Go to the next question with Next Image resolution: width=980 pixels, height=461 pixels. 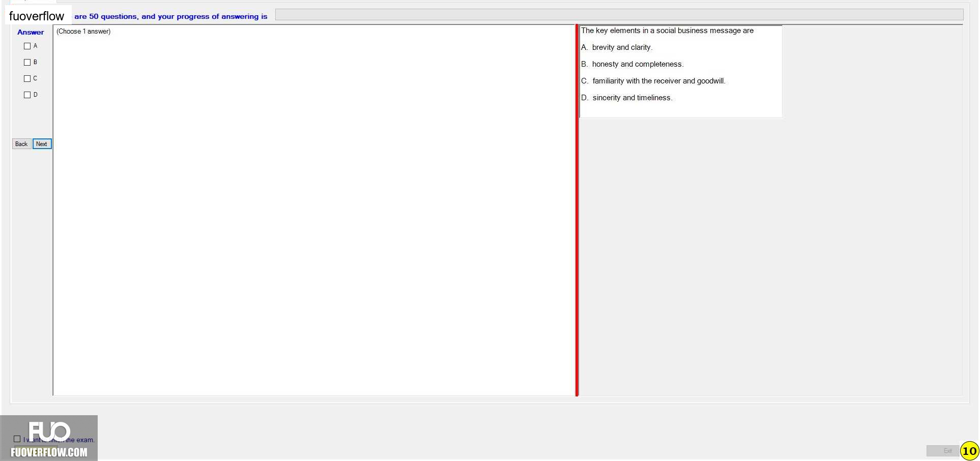tap(42, 144)
